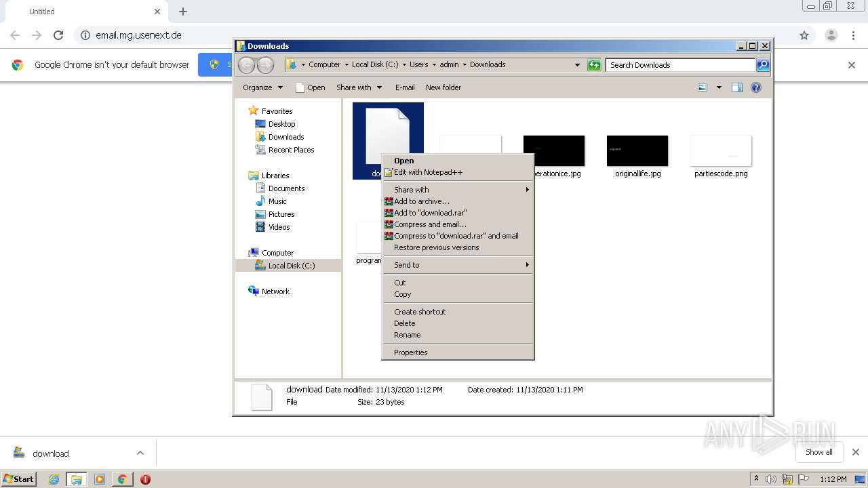The image size is (868, 488).
Task: Click Windows Explorer taskbar icon
Action: (77, 479)
